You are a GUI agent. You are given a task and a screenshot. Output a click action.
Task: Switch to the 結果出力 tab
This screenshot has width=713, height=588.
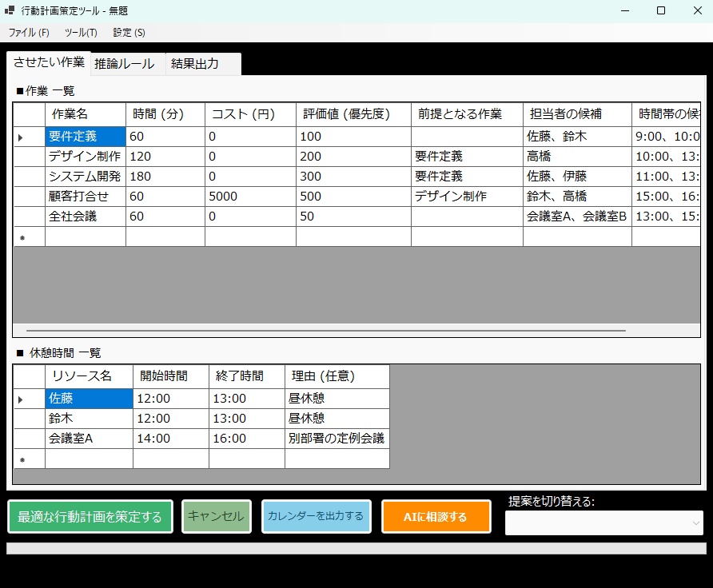pos(194,63)
